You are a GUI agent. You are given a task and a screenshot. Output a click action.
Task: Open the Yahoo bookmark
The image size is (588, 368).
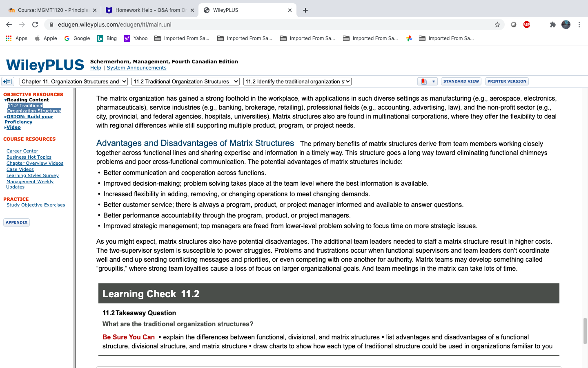click(x=136, y=38)
